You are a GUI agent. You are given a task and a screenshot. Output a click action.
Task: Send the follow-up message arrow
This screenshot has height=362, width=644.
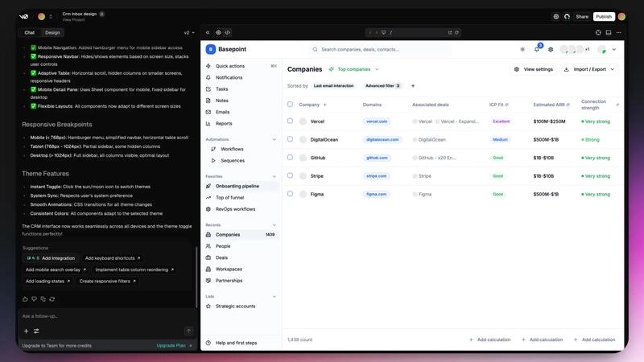click(188, 331)
